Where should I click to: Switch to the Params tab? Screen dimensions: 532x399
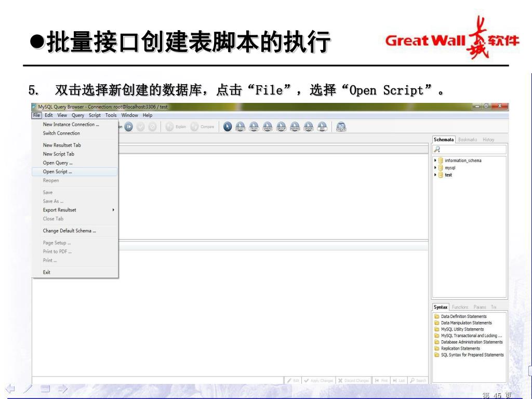480,307
